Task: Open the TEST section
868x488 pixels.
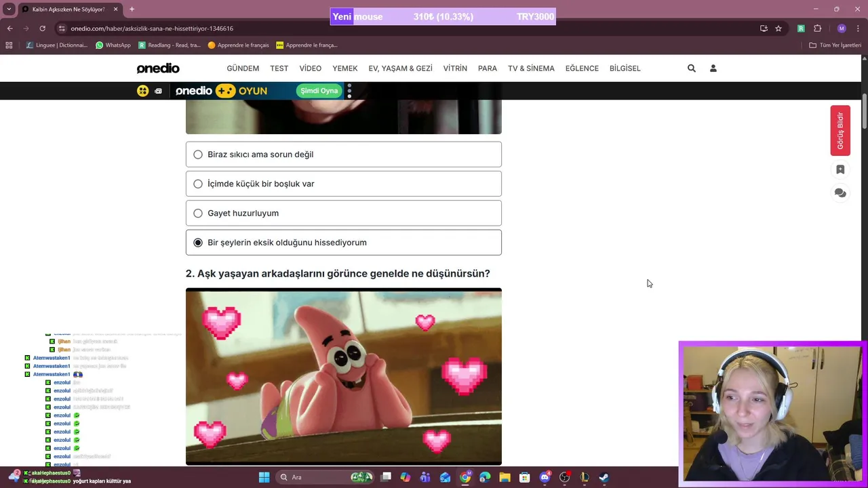Action: 279,68
